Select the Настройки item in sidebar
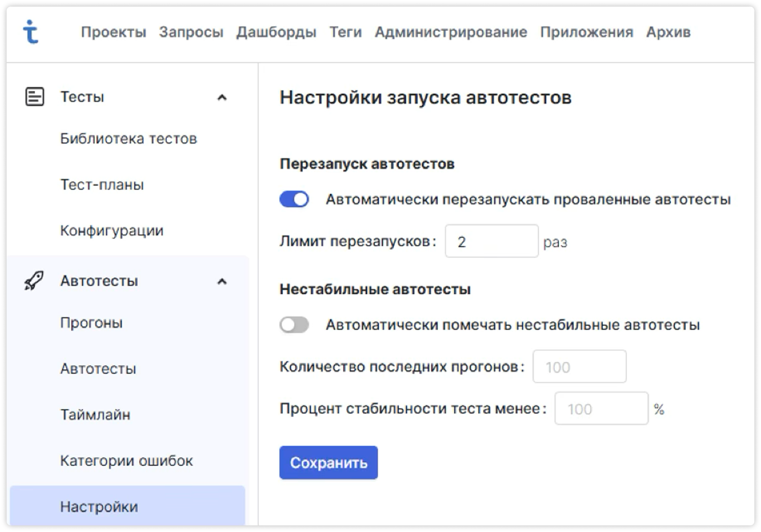 point(128,505)
